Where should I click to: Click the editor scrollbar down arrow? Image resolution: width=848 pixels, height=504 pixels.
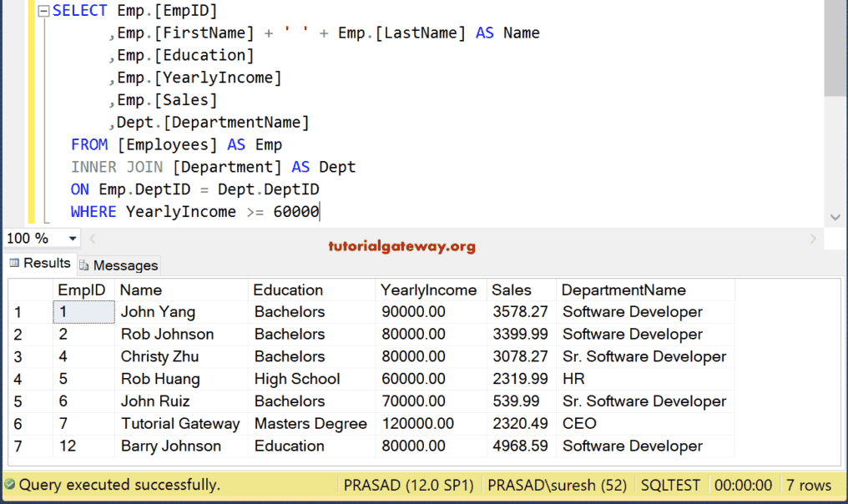click(835, 216)
